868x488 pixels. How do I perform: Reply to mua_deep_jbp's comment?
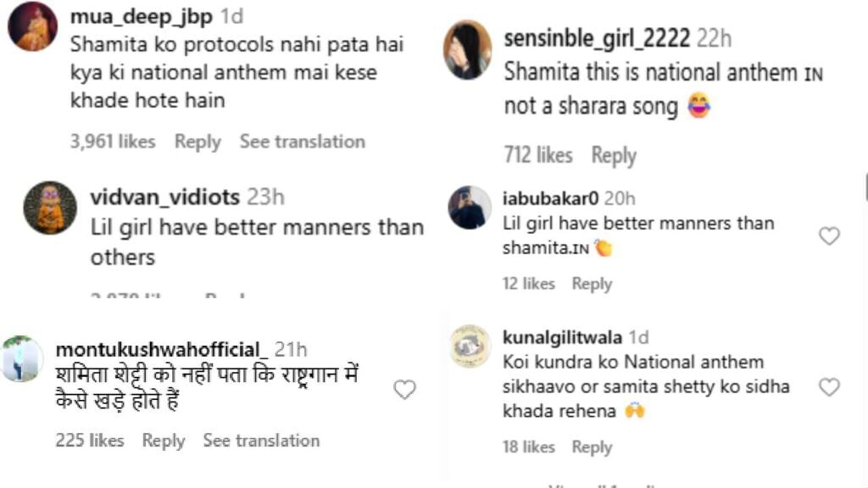(x=198, y=141)
